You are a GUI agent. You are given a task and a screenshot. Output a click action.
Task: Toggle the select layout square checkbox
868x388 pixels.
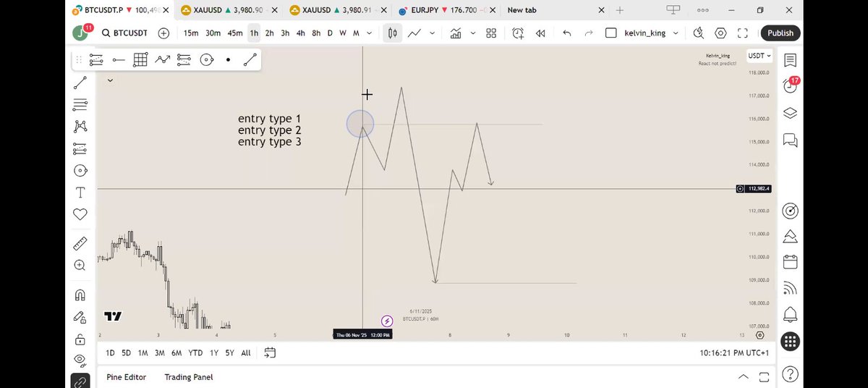coord(611,33)
